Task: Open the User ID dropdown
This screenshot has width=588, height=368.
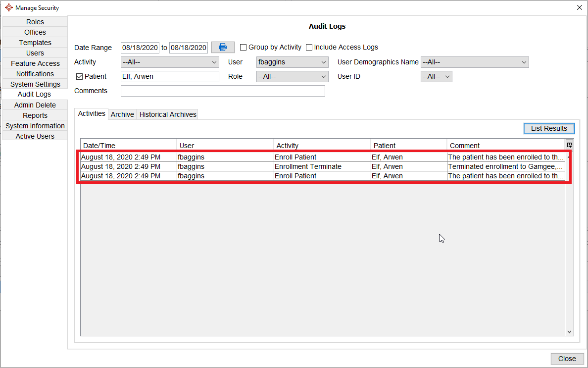Action: click(x=436, y=77)
